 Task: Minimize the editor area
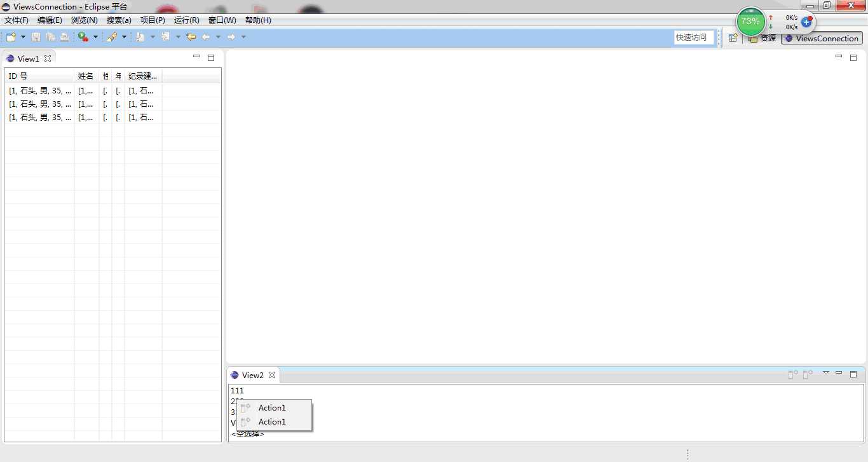click(x=839, y=57)
